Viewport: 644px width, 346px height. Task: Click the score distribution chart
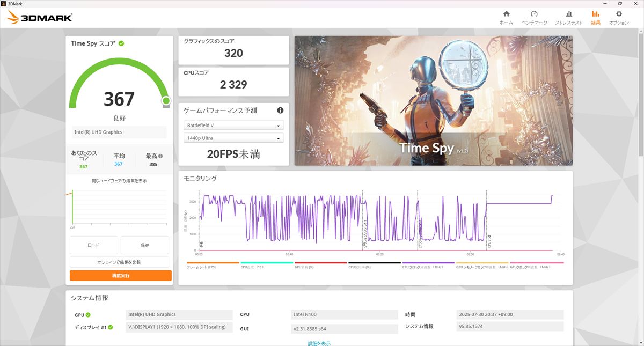(119, 207)
